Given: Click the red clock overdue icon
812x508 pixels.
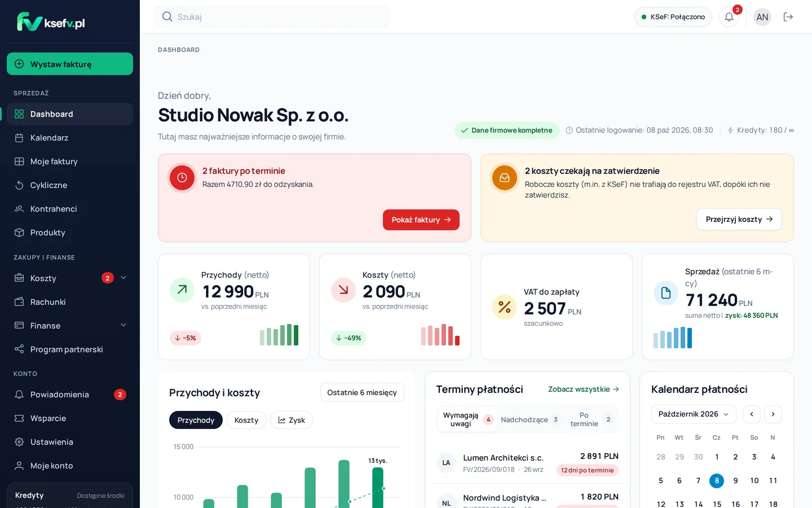Looking at the screenshot, I should (182, 178).
